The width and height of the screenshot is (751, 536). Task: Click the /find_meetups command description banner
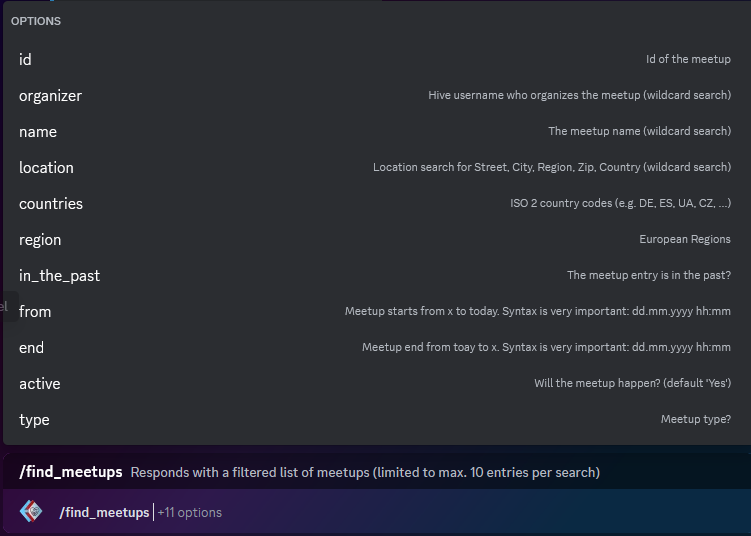click(377, 472)
